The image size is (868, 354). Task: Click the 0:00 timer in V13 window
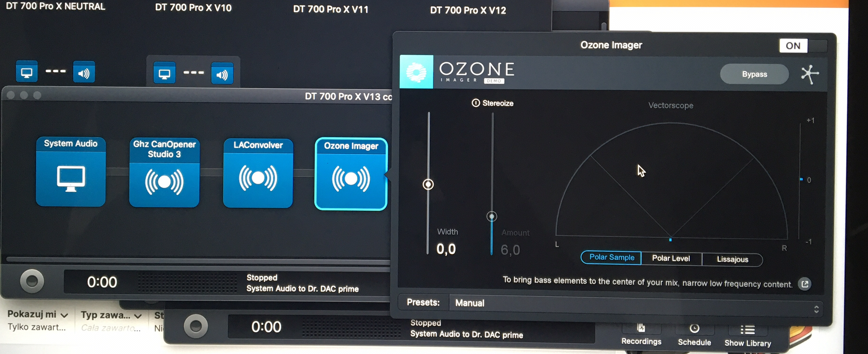(102, 282)
